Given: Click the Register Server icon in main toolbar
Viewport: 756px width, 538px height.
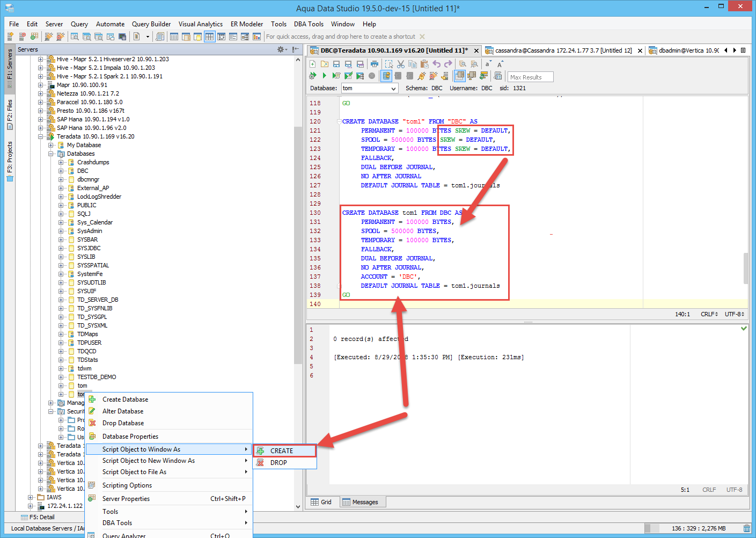Looking at the screenshot, I should point(10,37).
